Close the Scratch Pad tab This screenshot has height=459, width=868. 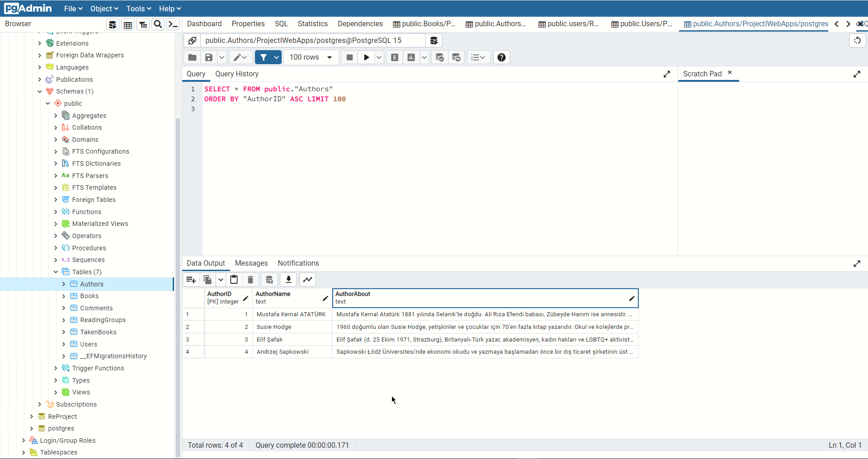(x=730, y=72)
